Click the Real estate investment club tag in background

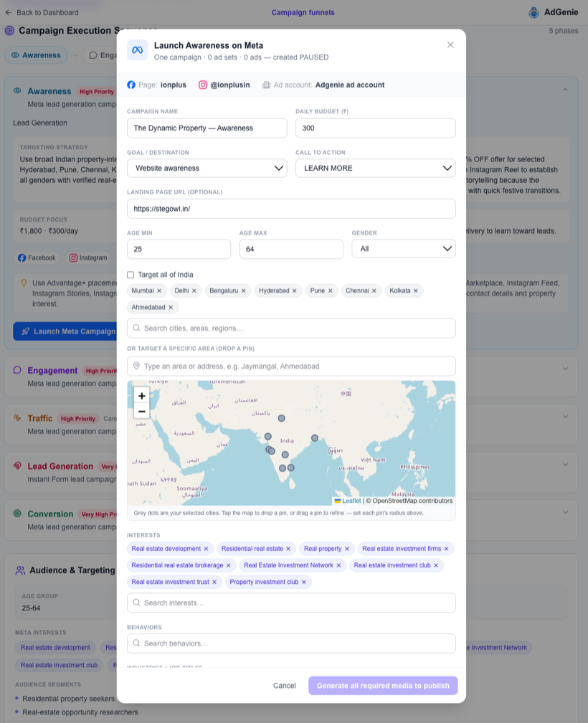pos(59,665)
